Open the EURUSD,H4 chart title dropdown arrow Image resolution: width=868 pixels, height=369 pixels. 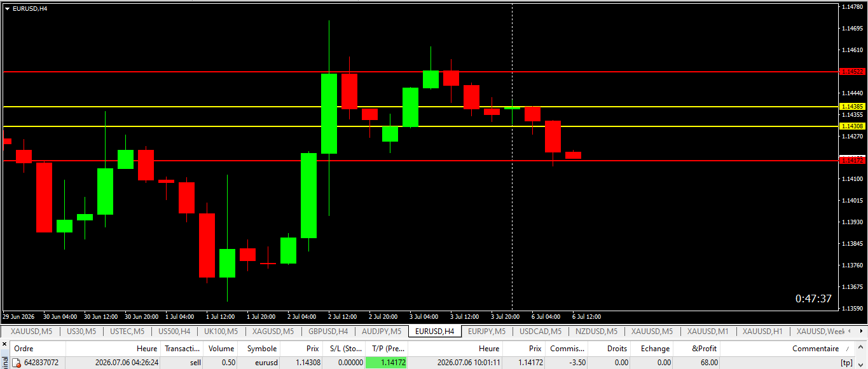click(7, 8)
